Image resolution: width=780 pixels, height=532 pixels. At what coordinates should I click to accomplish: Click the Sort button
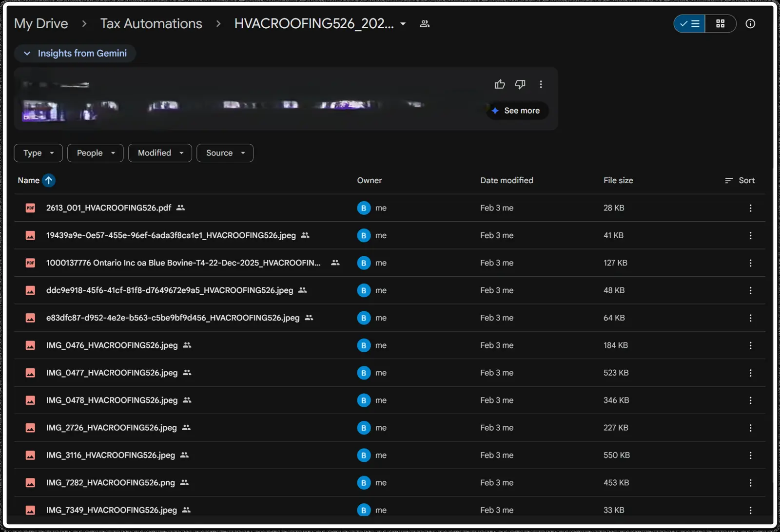point(740,180)
